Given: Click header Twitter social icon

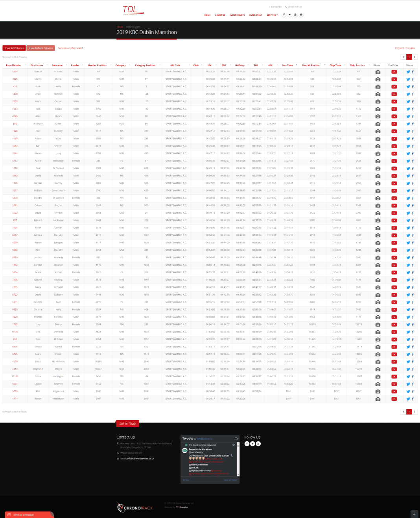Looking at the screenshot, I should click(x=290, y=15).
